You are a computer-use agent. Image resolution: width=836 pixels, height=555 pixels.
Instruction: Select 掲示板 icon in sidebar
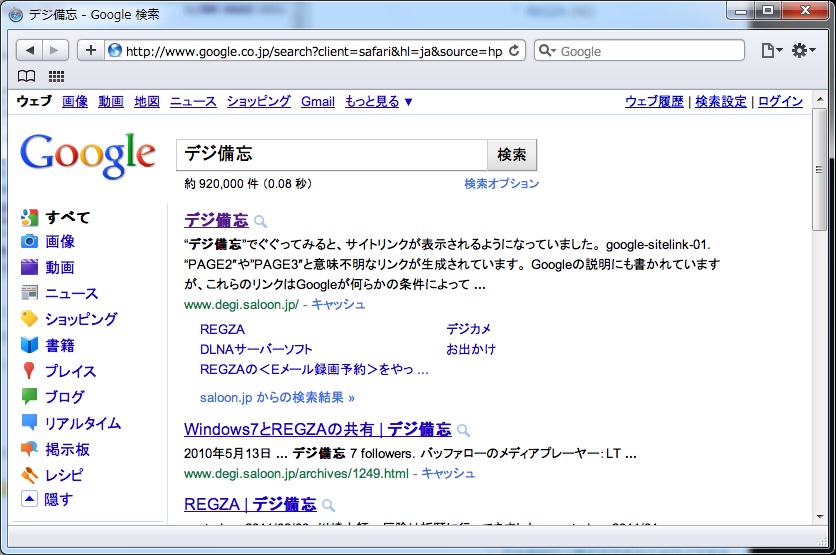point(29,449)
